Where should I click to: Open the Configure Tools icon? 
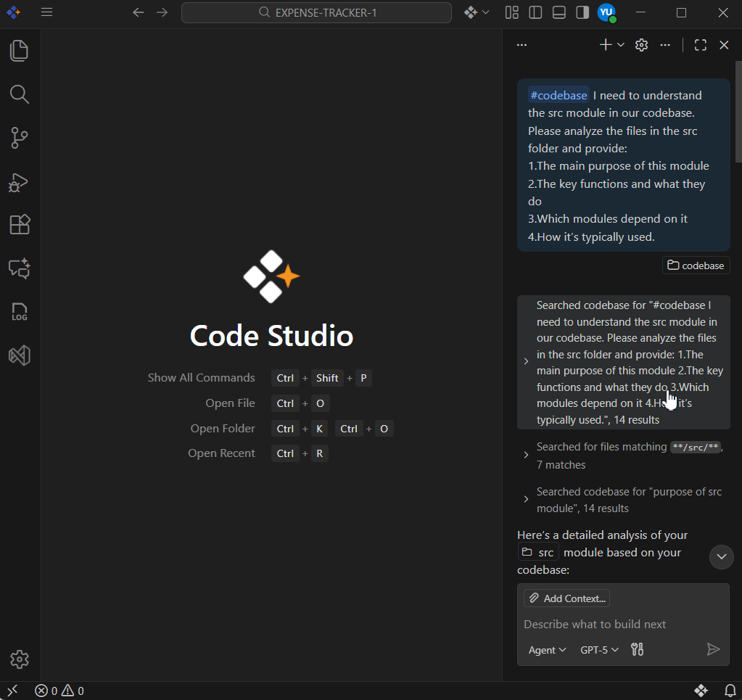pos(637,649)
